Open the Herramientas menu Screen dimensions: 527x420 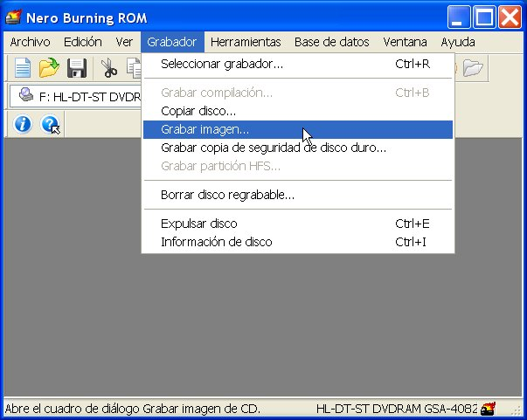(246, 42)
